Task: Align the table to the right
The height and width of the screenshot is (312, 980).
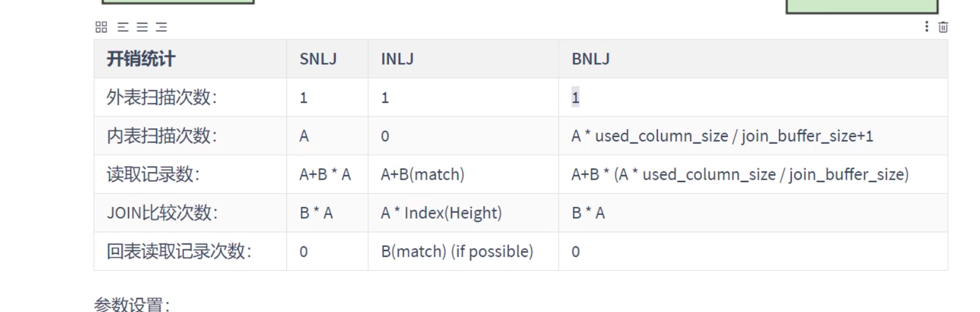Action: pos(162,27)
